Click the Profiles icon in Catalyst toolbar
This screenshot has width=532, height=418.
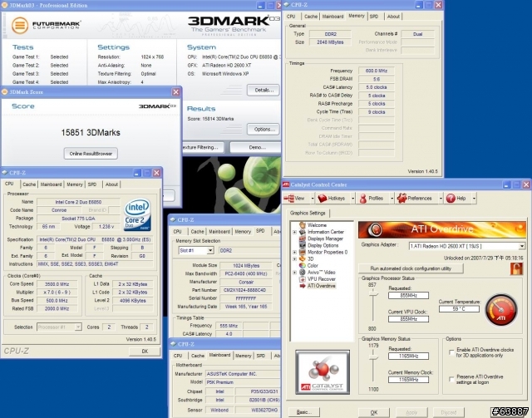pyautogui.click(x=362, y=199)
